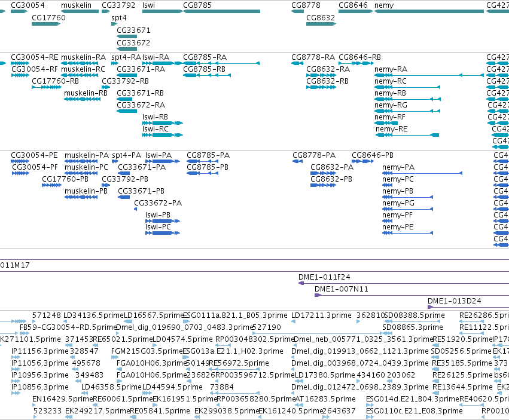Click protein Iswi-PC

click(x=158, y=227)
